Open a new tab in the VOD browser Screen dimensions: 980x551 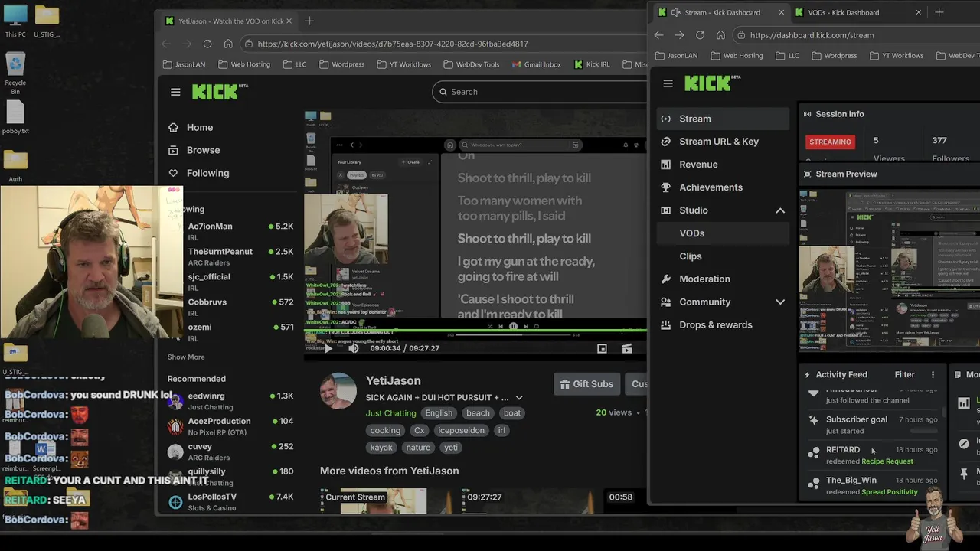pyautogui.click(x=309, y=21)
